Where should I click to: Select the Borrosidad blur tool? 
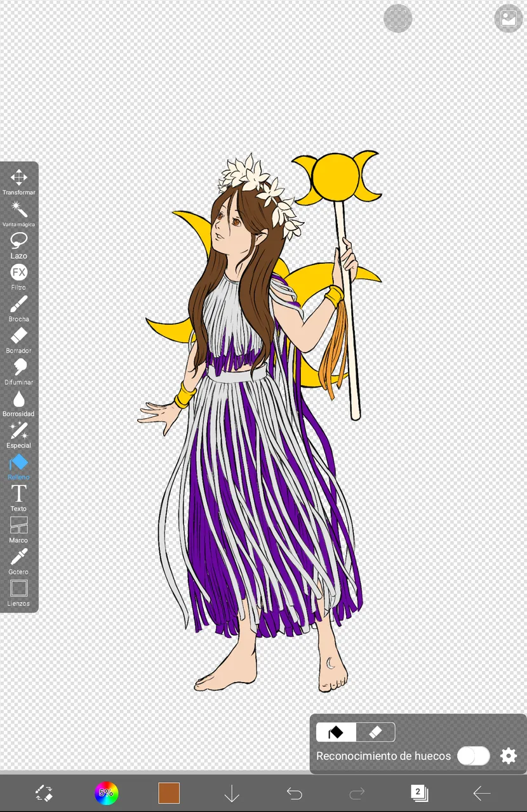click(18, 403)
